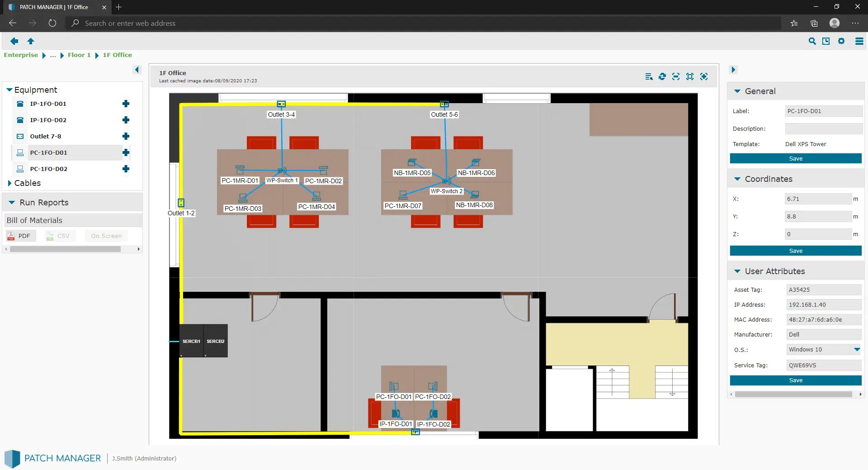The image size is (868, 470).
Task: Add IP-1FO-D02 with its plus button
Action: tap(125, 120)
